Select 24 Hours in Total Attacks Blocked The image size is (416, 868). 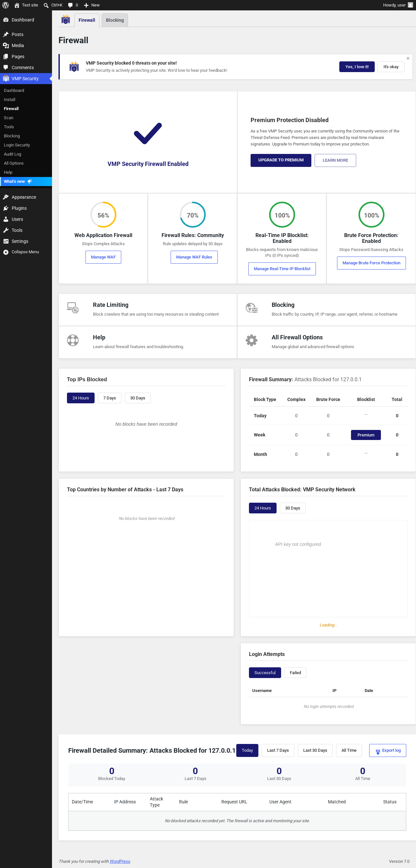tap(263, 508)
